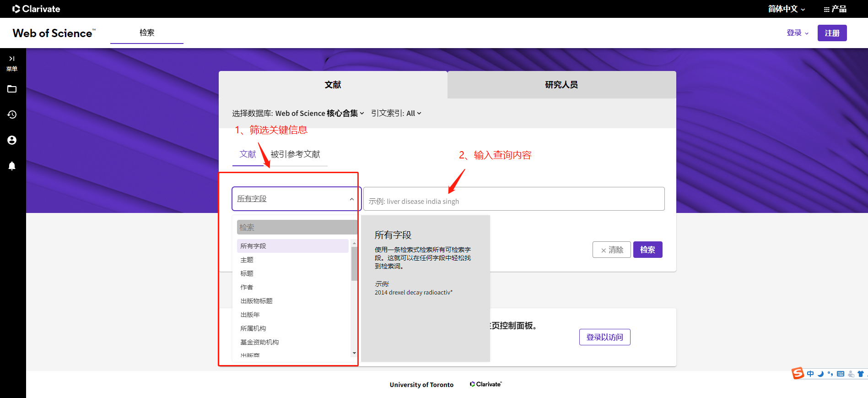Select 所有字段 in the field list

pyautogui.click(x=293, y=246)
